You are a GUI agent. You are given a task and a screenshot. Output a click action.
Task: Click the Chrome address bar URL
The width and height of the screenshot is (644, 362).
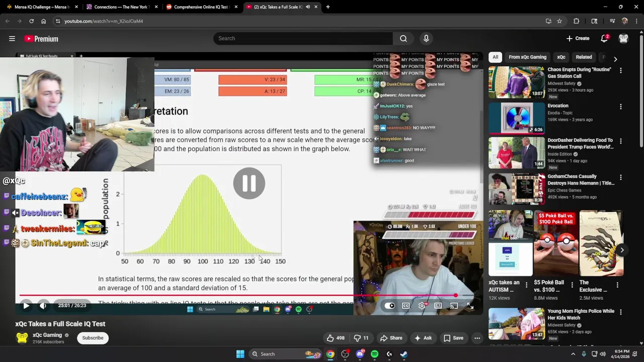(x=104, y=21)
